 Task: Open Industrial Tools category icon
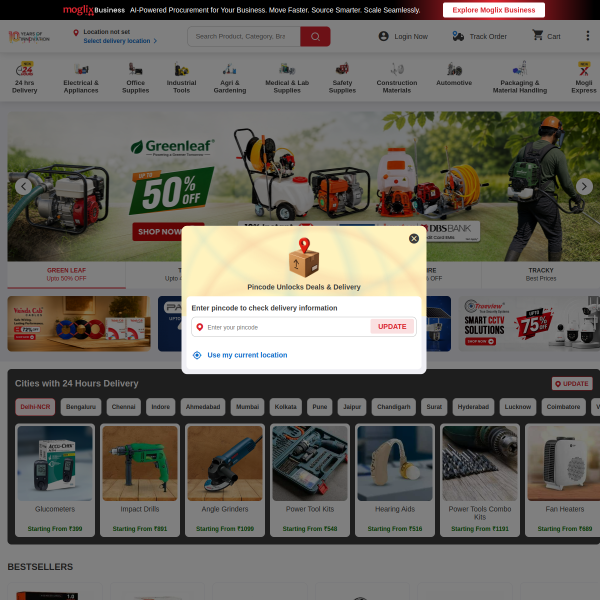[181, 69]
